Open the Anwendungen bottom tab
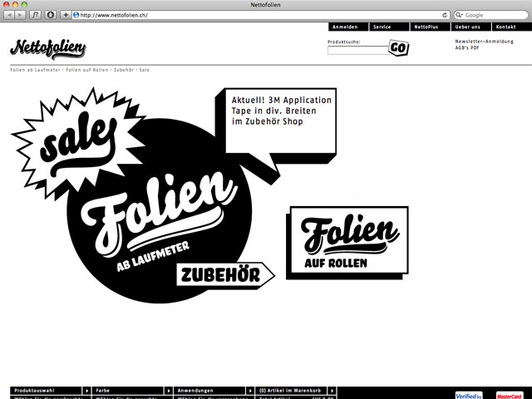Viewport: 532px width, 399px height. click(x=209, y=391)
